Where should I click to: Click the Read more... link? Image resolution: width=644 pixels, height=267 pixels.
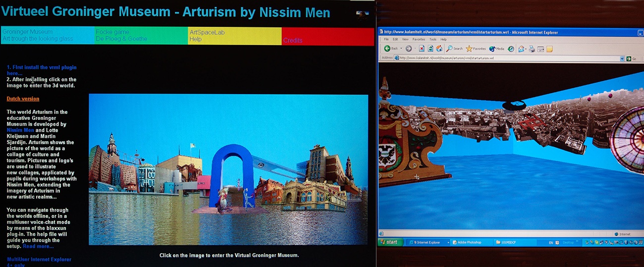click(x=38, y=246)
